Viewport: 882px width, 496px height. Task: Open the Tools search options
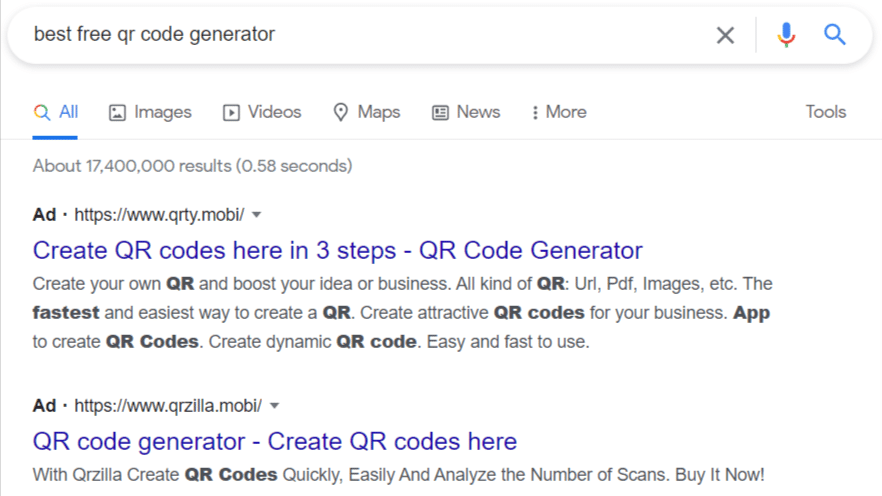(x=826, y=112)
